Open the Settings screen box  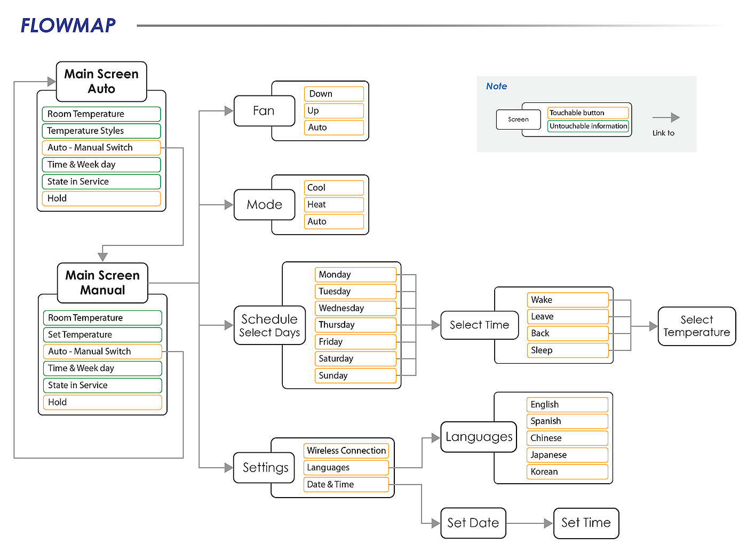tap(264, 468)
